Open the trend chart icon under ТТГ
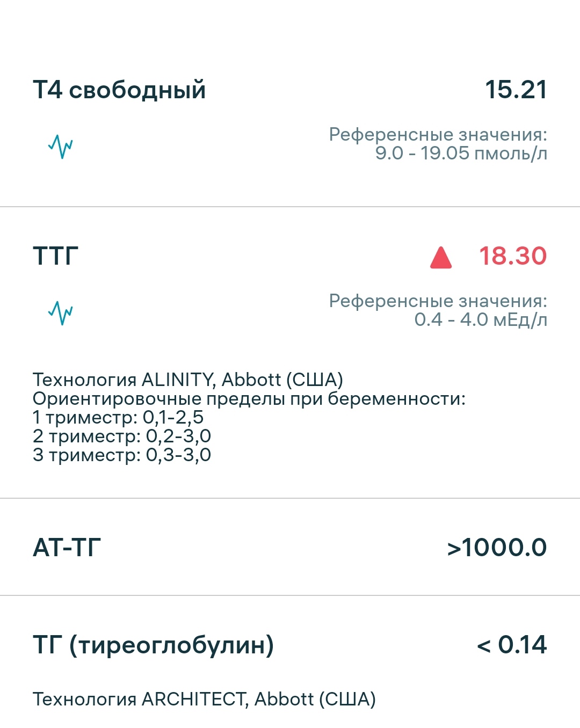This screenshot has width=580, height=728. point(61,312)
